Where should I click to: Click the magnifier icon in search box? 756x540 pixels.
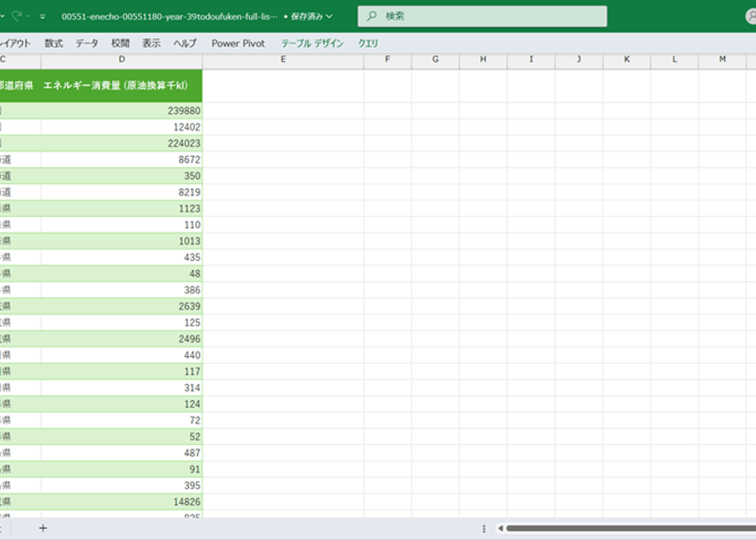click(x=371, y=16)
